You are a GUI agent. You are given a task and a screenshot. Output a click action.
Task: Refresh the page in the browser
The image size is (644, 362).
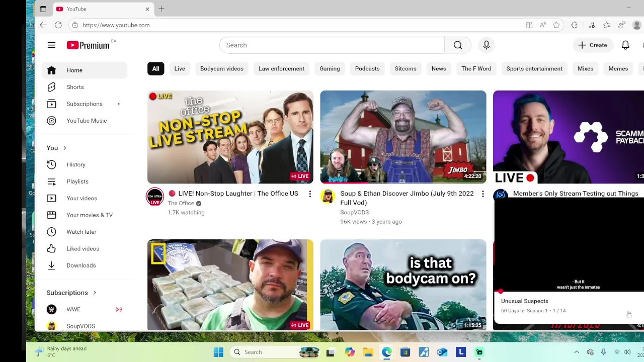[x=58, y=25]
